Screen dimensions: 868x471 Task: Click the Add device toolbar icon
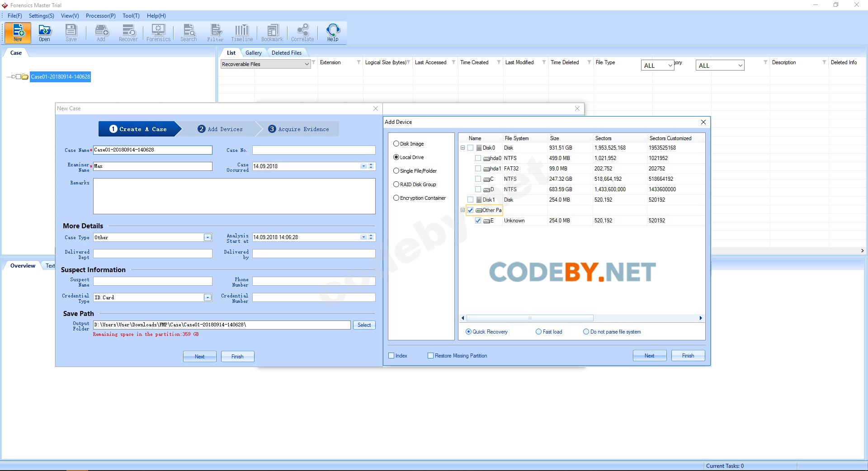coord(101,33)
